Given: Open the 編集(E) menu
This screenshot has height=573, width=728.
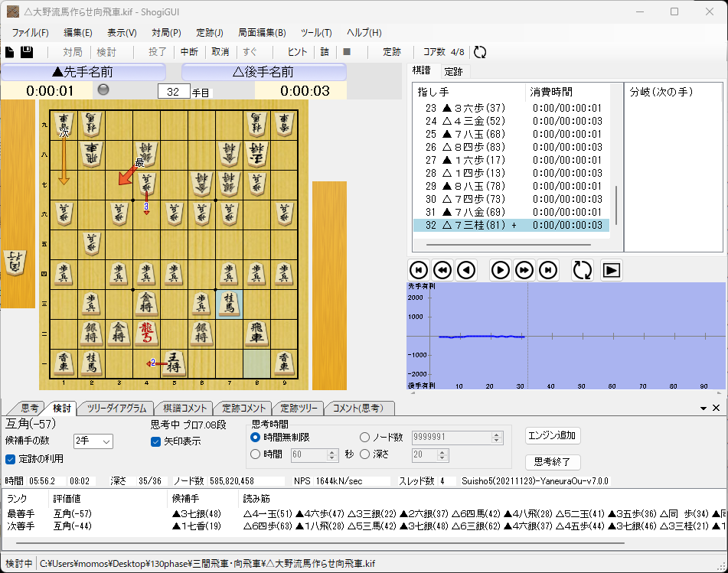Looking at the screenshot, I should point(77,32).
